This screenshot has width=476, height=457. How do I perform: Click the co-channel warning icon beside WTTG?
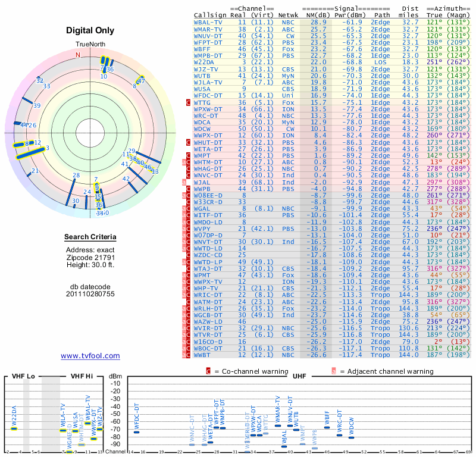[189, 103]
